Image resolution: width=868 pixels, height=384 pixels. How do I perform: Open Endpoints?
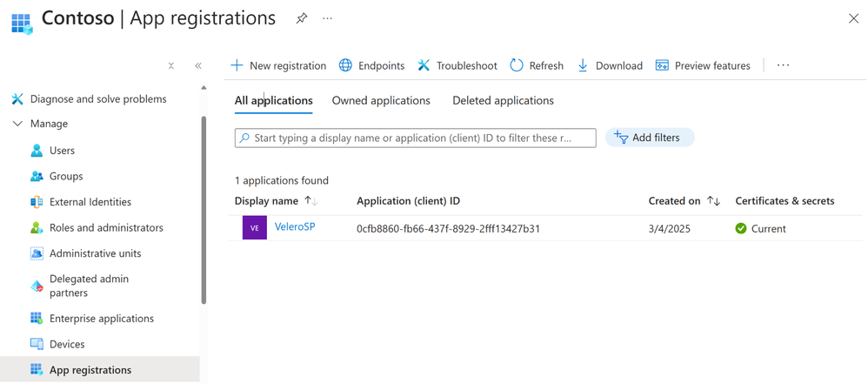(371, 65)
